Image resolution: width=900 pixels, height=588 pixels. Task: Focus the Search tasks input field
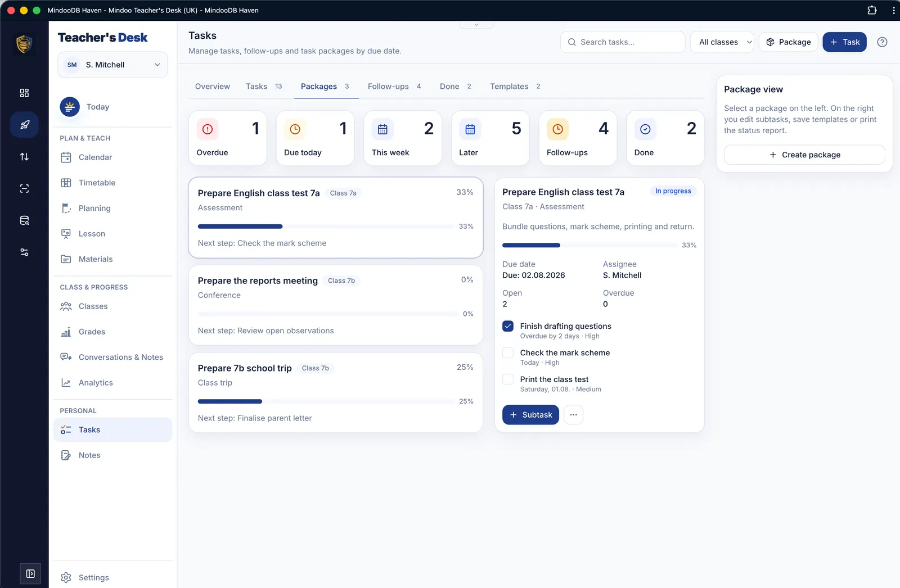[623, 42]
